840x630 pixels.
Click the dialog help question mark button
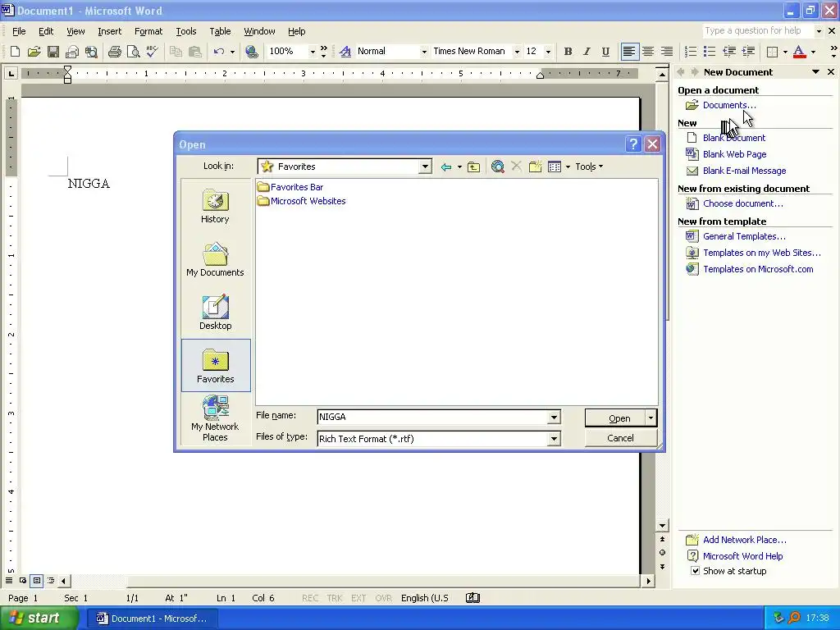click(x=633, y=144)
